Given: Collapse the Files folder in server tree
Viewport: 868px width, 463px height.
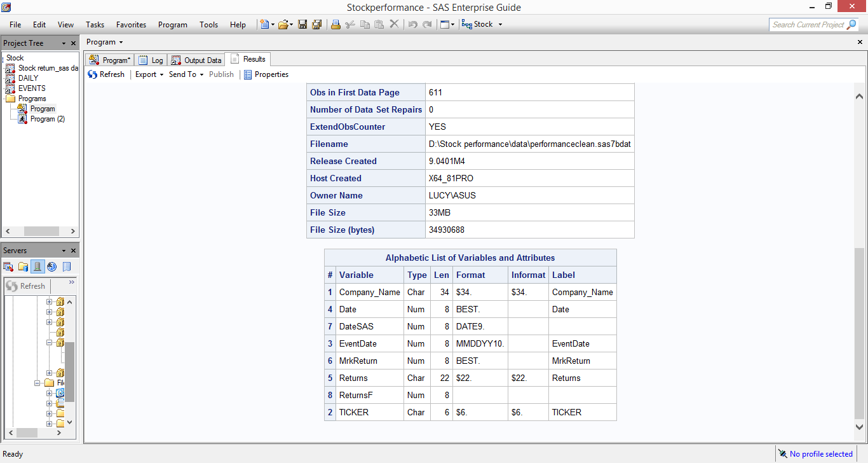Looking at the screenshot, I should pyautogui.click(x=38, y=383).
